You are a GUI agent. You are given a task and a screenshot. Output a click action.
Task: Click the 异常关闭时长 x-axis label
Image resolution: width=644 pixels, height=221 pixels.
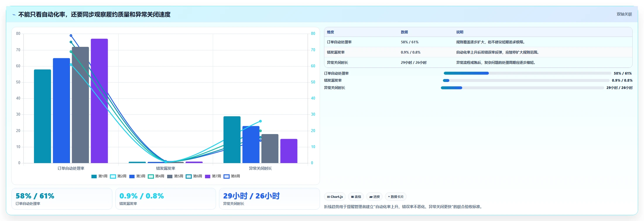pyautogui.click(x=260, y=168)
